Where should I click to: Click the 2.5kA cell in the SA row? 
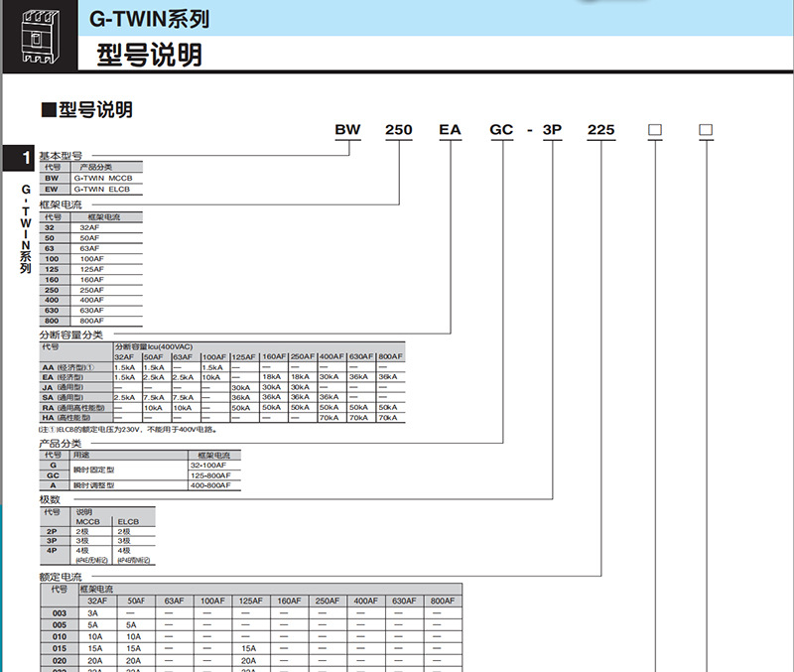pyautogui.click(x=125, y=397)
